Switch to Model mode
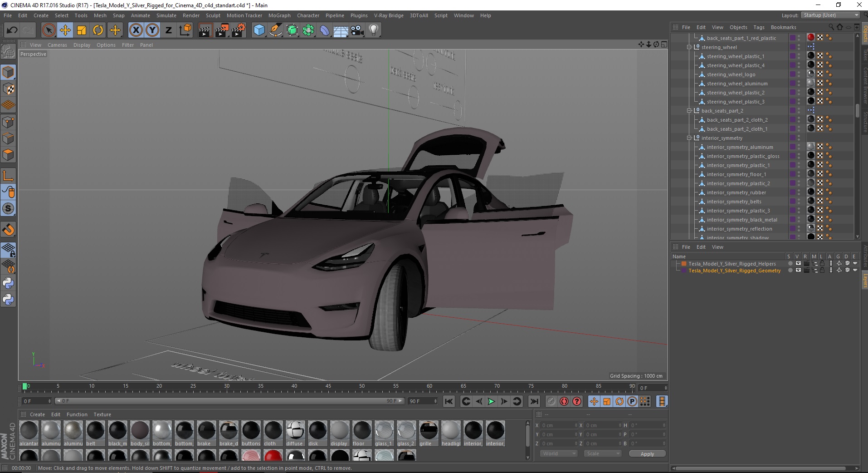The image size is (868, 473). click(x=8, y=72)
